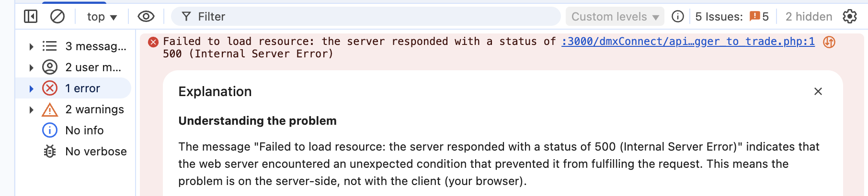Expand the 2 user messages group
The width and height of the screenshot is (868, 196).
click(31, 67)
